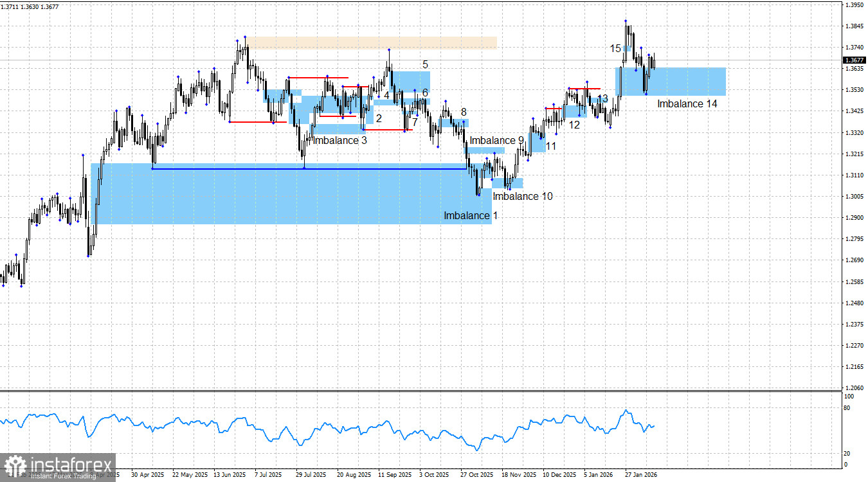Image resolution: width=868 pixels, height=482 pixels.
Task: Click the Imbalance 10 annotation label
Action: [523, 197]
